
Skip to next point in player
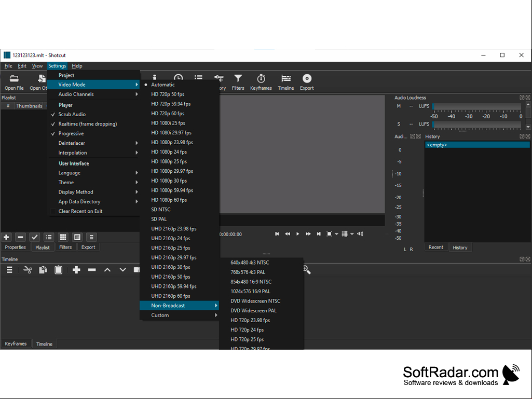point(319,234)
